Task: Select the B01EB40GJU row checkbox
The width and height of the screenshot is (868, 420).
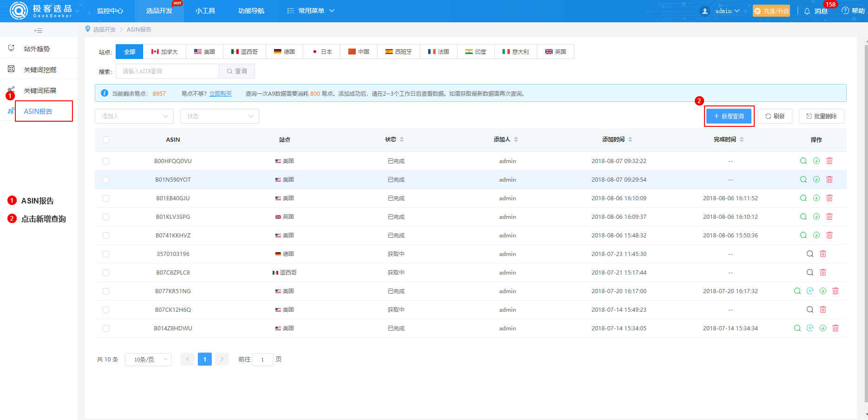Action: coord(106,198)
